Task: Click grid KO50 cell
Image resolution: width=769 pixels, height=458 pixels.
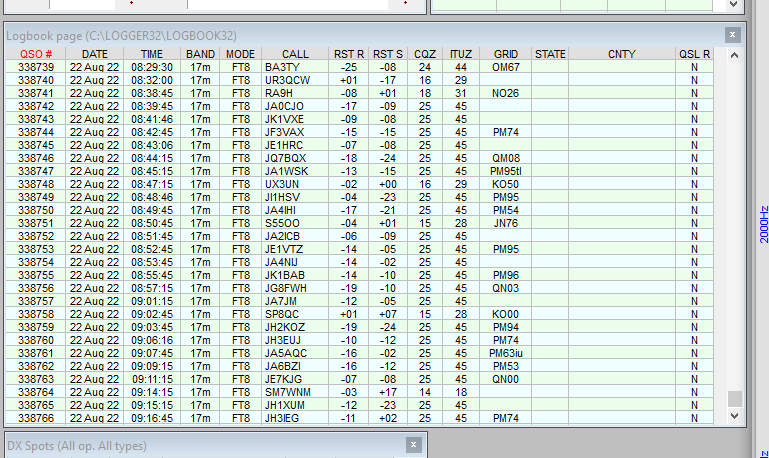Action: [x=506, y=184]
